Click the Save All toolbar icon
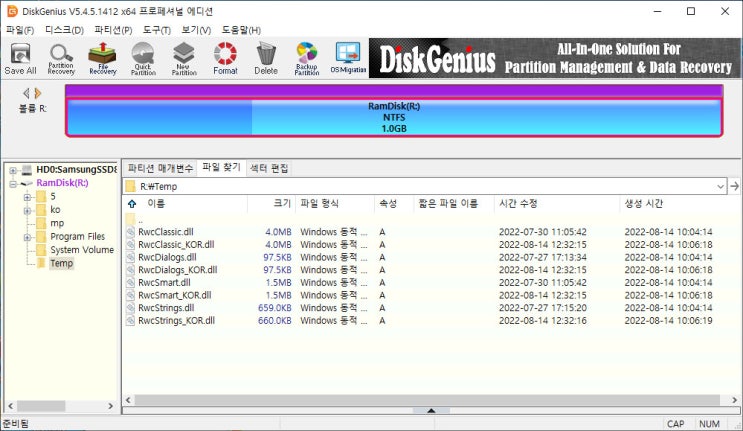The image size is (743, 431). click(20, 59)
